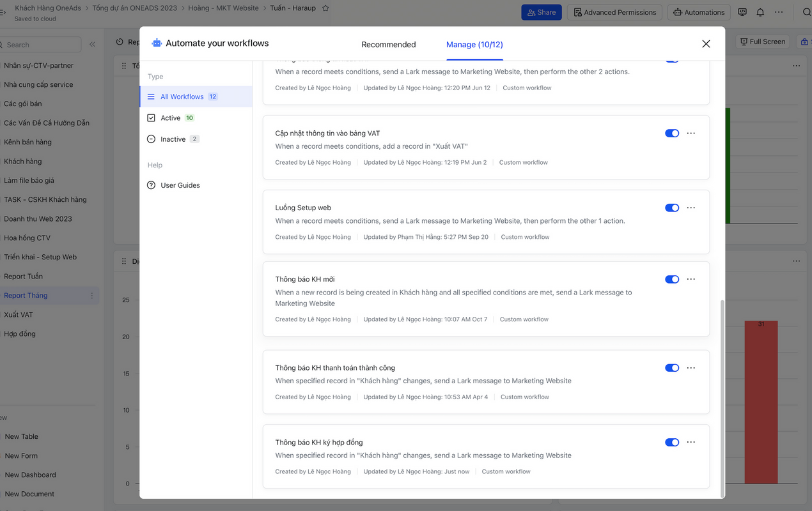Switch to the Recommended tab
812x511 pixels.
tap(389, 45)
